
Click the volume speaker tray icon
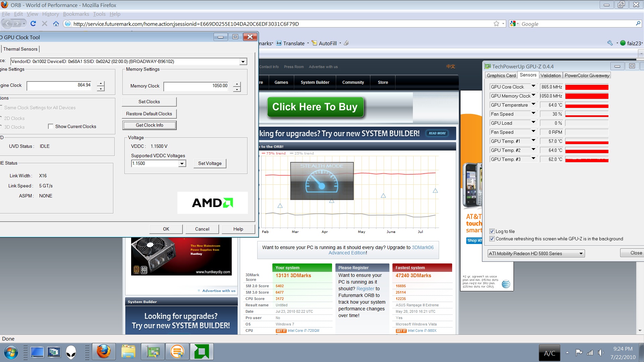pyautogui.click(x=600, y=353)
